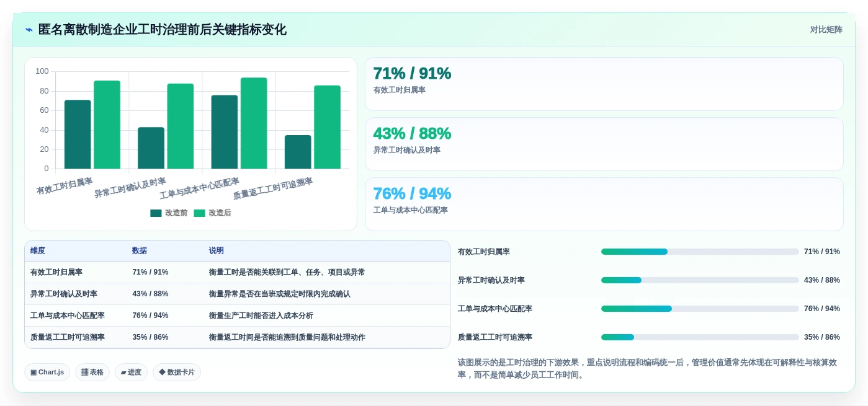
Task: Click the 改造后 bar for 质量返工工时可追溯率
Action: (x=327, y=127)
